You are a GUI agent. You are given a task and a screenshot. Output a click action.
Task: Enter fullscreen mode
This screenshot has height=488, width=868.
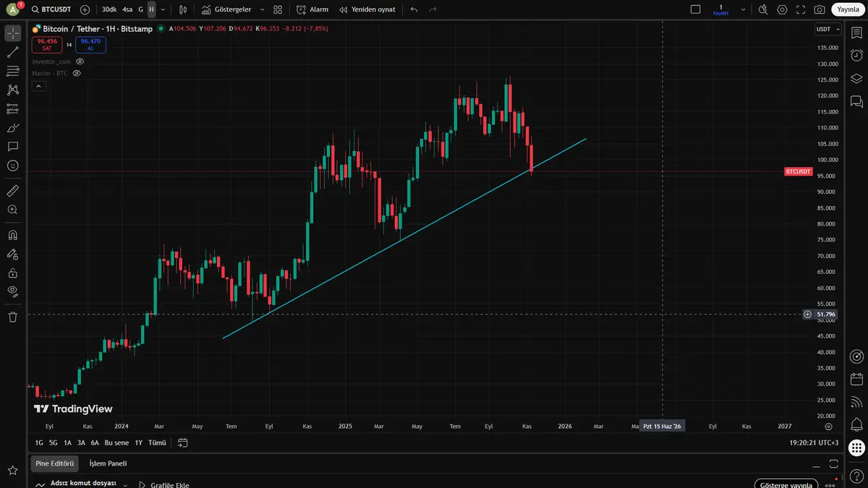[x=800, y=9]
